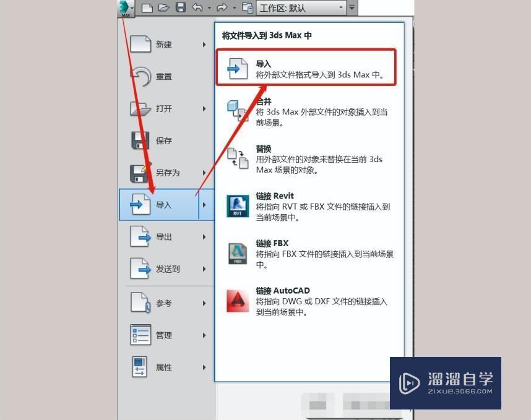Click the Open File folder icon on the toolbar
This screenshot has height=420, width=531.
click(163, 7)
